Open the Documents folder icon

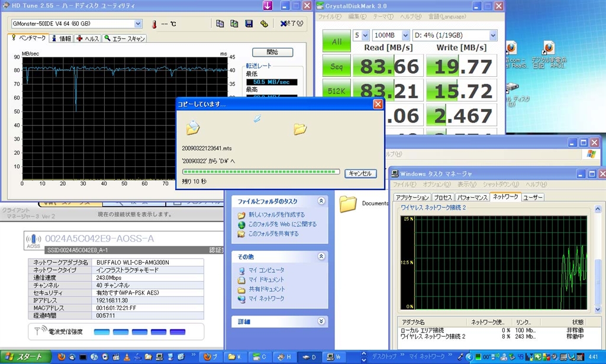click(x=348, y=204)
